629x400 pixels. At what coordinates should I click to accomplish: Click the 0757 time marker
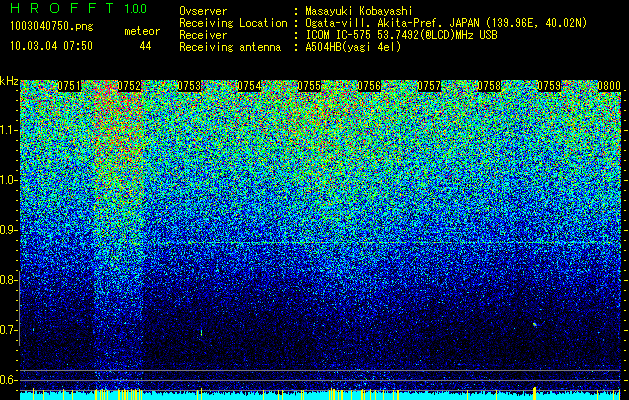429,86
